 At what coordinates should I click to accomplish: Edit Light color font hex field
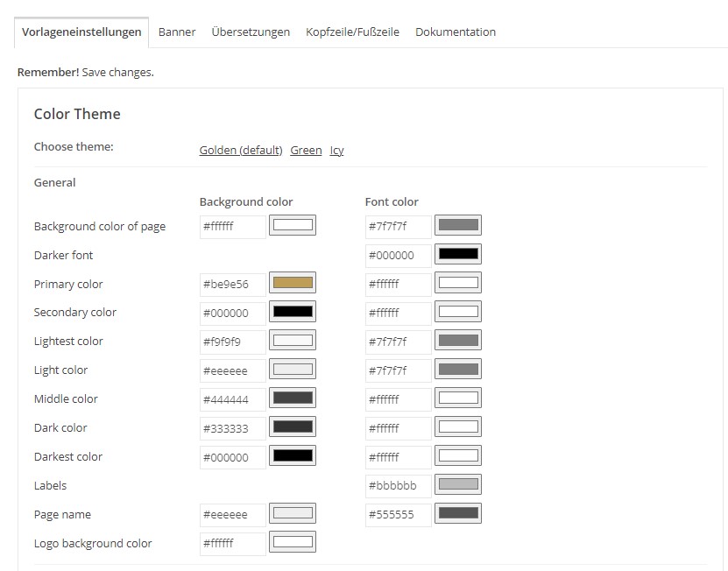click(399, 370)
